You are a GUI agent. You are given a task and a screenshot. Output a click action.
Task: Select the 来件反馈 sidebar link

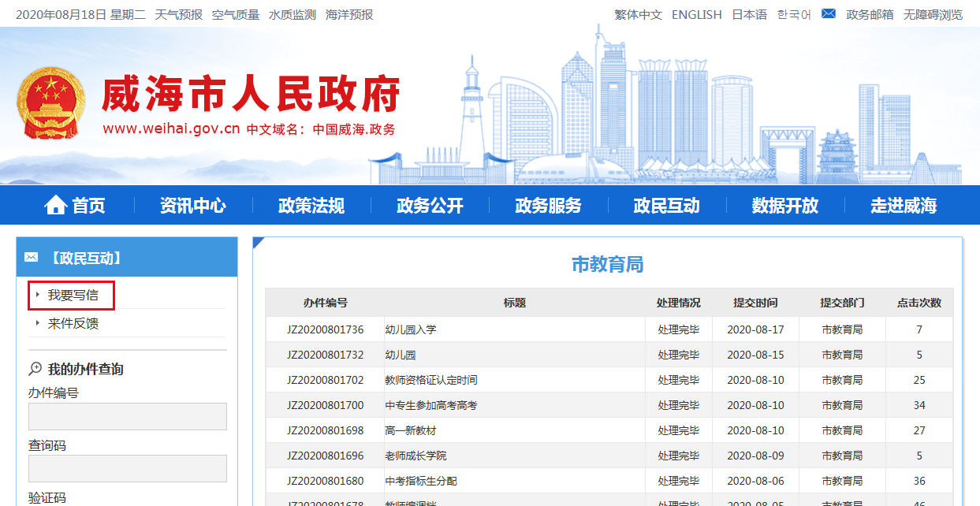coord(73,323)
